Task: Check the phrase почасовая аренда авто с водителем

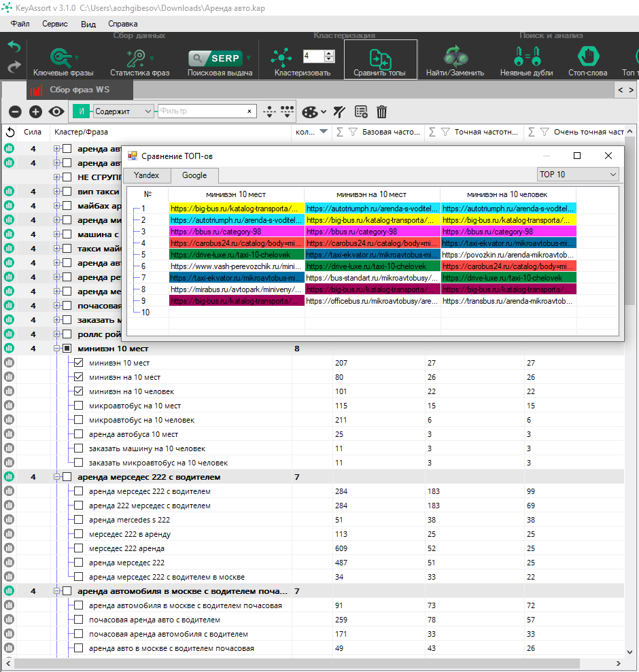Action: [78, 620]
